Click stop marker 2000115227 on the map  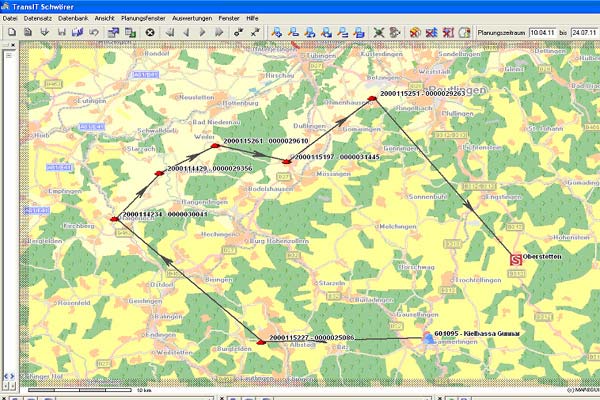coord(261,342)
